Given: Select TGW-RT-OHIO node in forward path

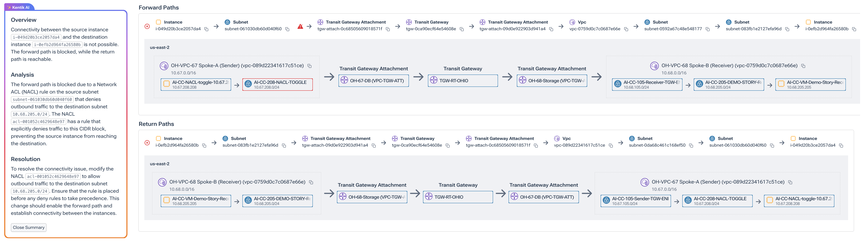Looking at the screenshot, I should point(463,81).
